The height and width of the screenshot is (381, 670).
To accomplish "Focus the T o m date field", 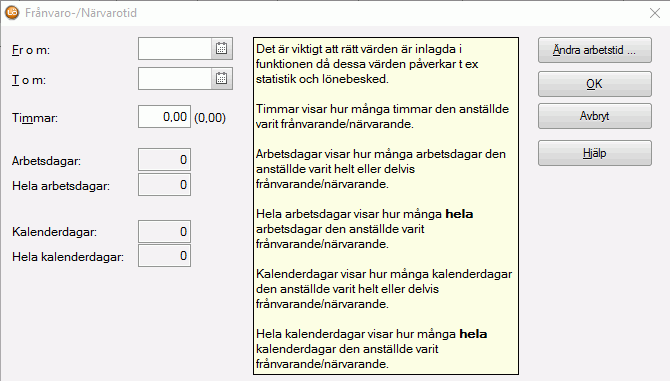I will pos(175,79).
